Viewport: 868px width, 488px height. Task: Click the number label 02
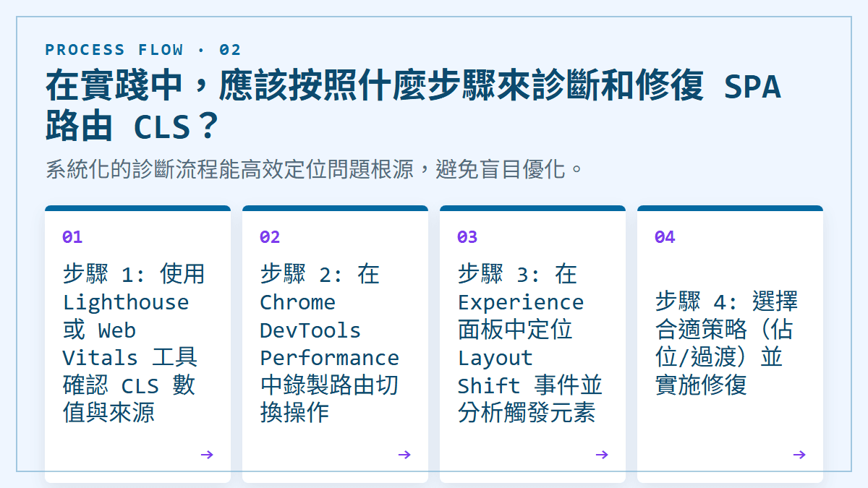270,237
